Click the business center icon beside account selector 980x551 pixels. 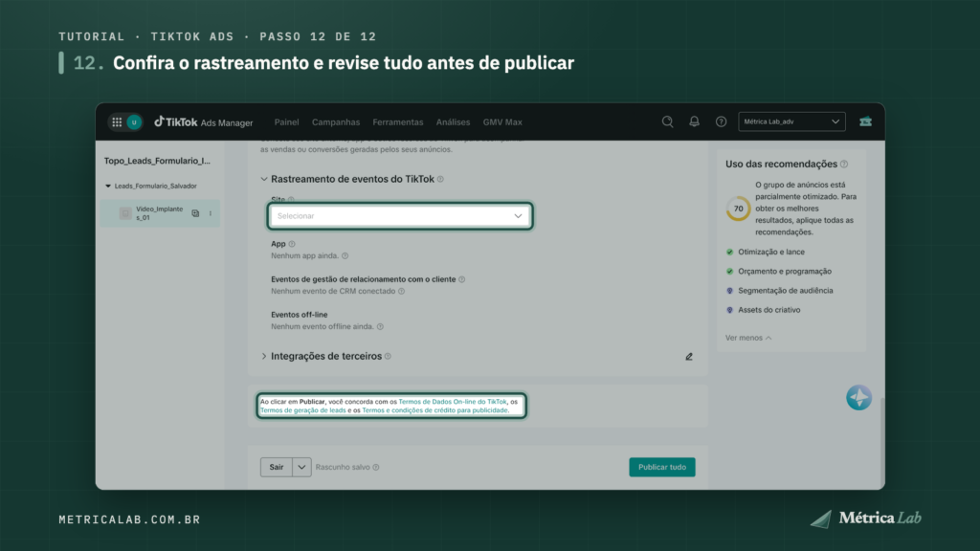point(865,121)
